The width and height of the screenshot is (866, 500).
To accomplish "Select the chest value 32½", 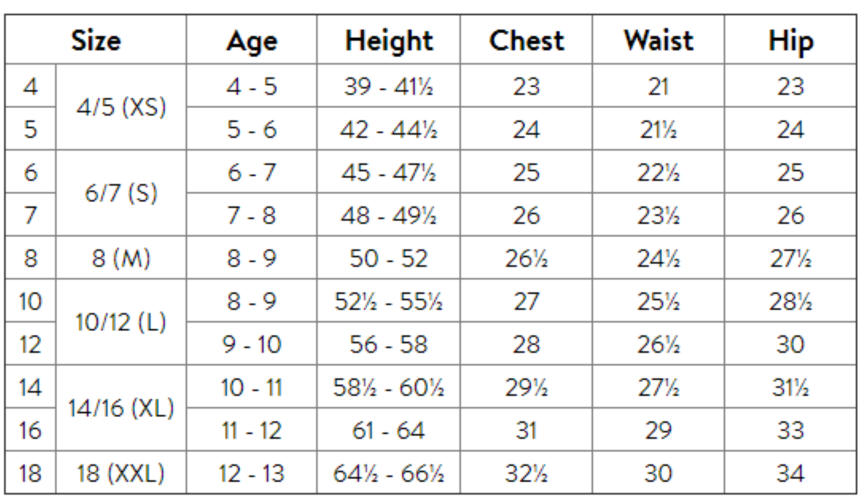I will pos(526,474).
